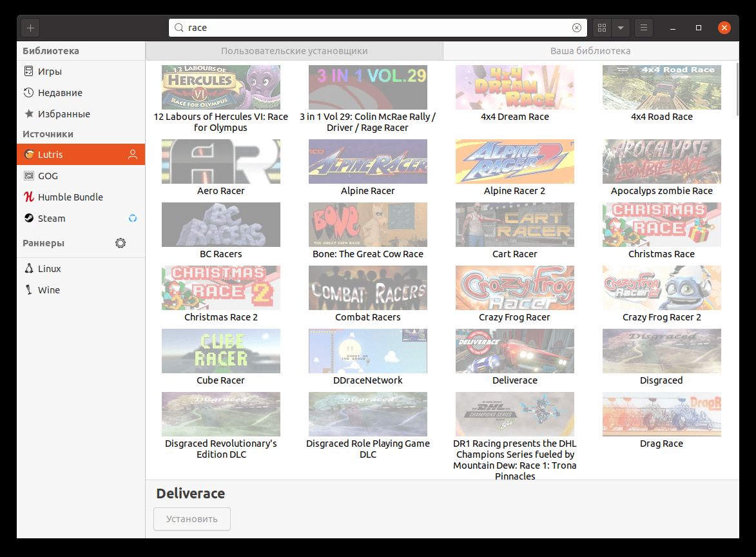
Task: Click the Steam sync refresh icon
Action: (133, 218)
